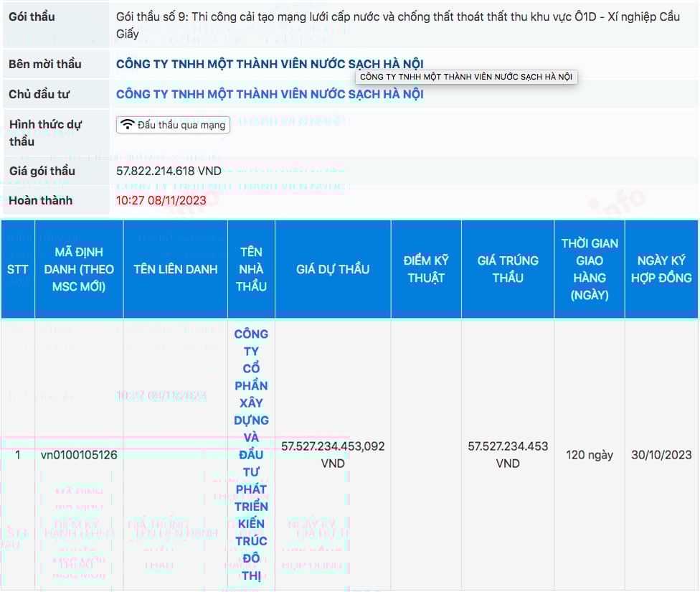Click the package price 57.822.214.618 VND
This screenshot has height=592, width=700.
[x=169, y=171]
